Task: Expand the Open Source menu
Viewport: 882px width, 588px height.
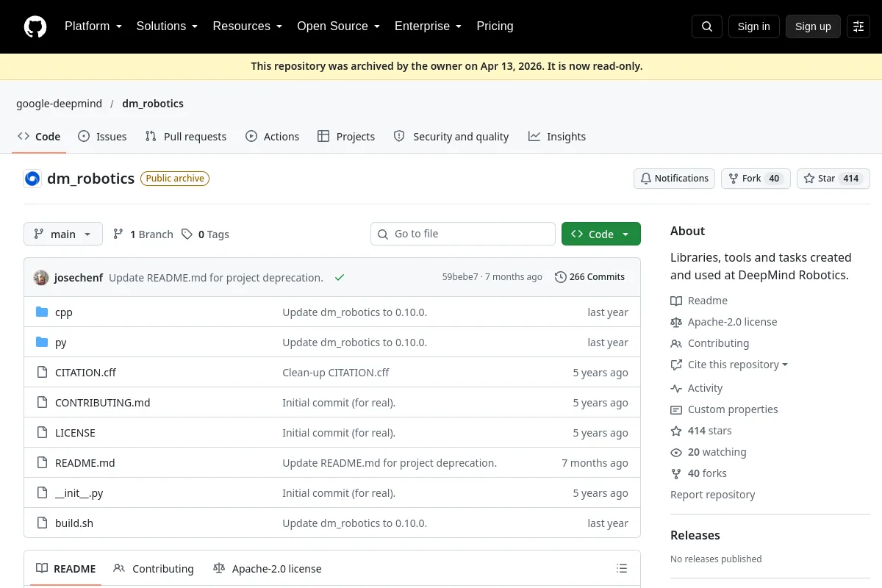Action: click(338, 26)
